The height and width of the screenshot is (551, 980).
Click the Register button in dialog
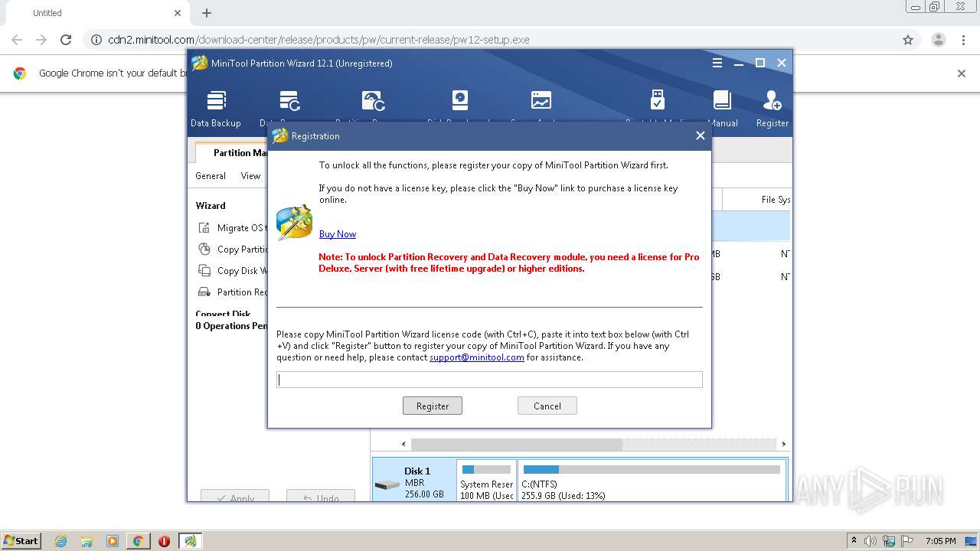click(x=433, y=406)
